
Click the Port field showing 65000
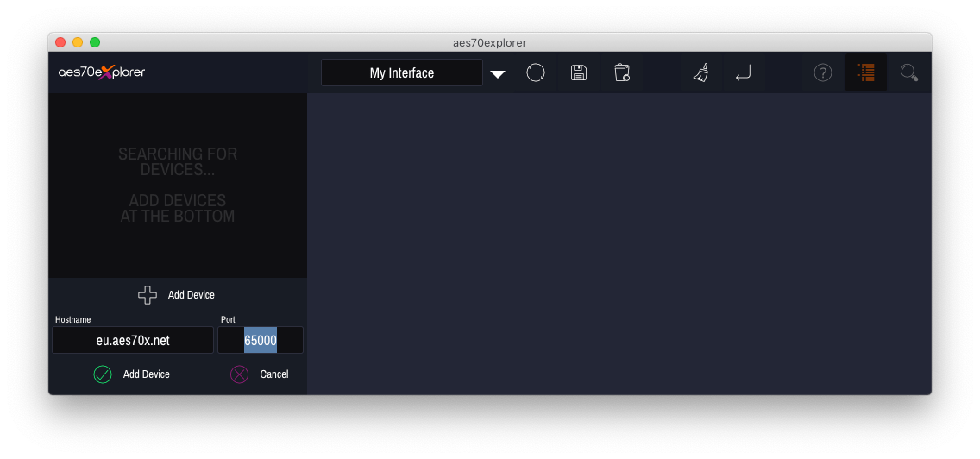[261, 341]
